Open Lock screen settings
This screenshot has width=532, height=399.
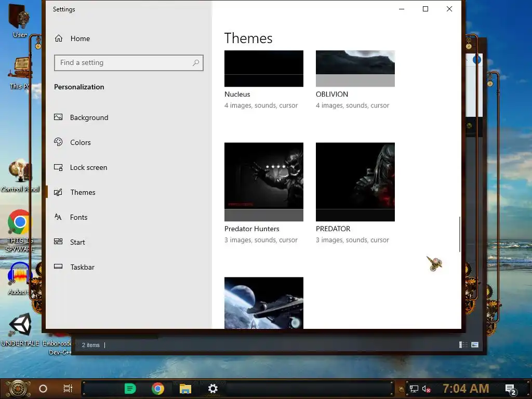point(81,167)
